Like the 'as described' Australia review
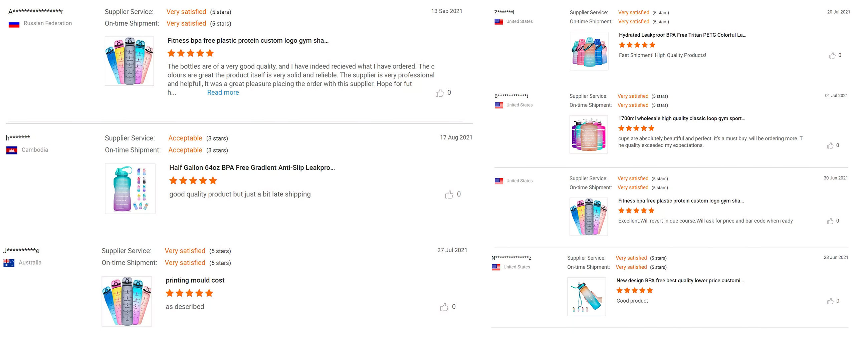Screen dimensions: 868x339 [444, 307]
